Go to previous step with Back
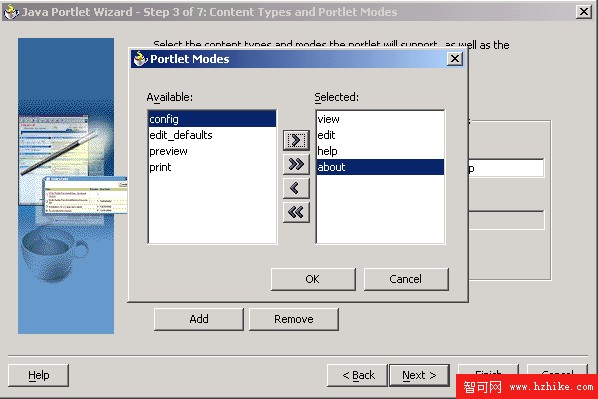 (357, 375)
